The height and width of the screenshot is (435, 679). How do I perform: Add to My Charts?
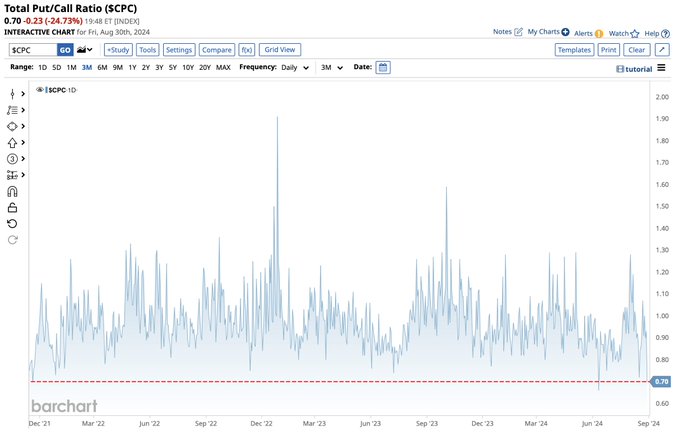[548, 32]
